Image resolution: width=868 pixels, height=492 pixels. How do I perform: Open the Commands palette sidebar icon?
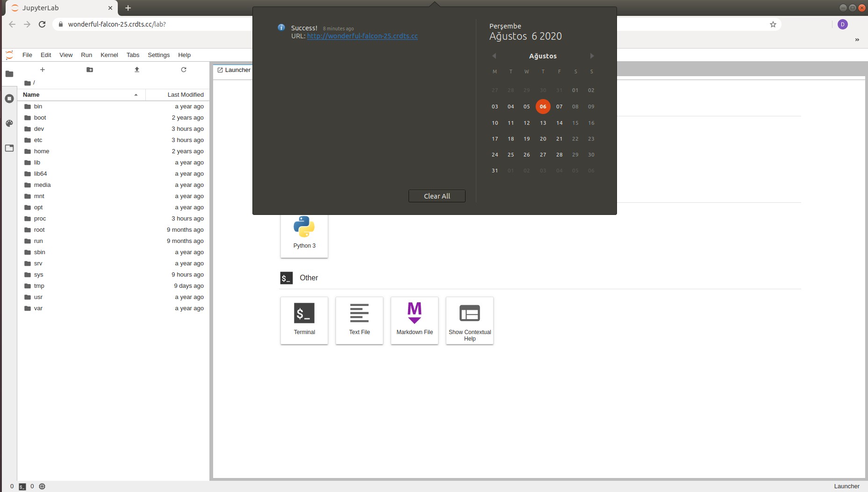9,123
